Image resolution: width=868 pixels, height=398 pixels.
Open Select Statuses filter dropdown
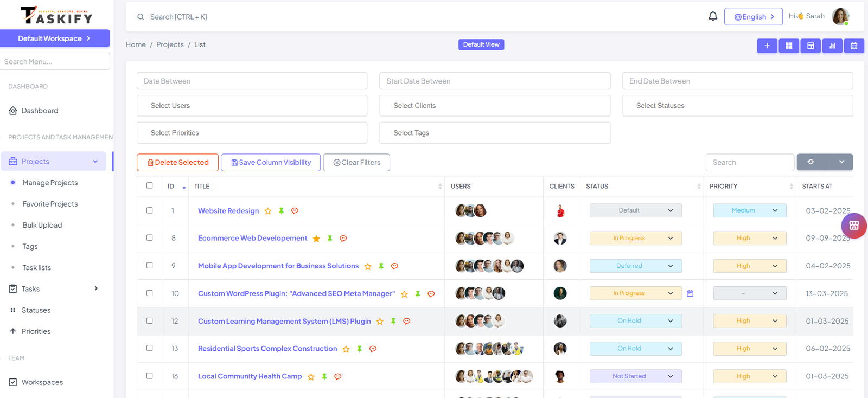click(x=738, y=106)
